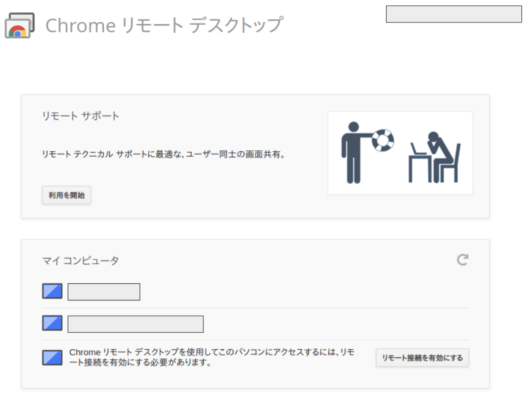Click the second computer's monitor icon
532x394 pixels.
(x=52, y=323)
